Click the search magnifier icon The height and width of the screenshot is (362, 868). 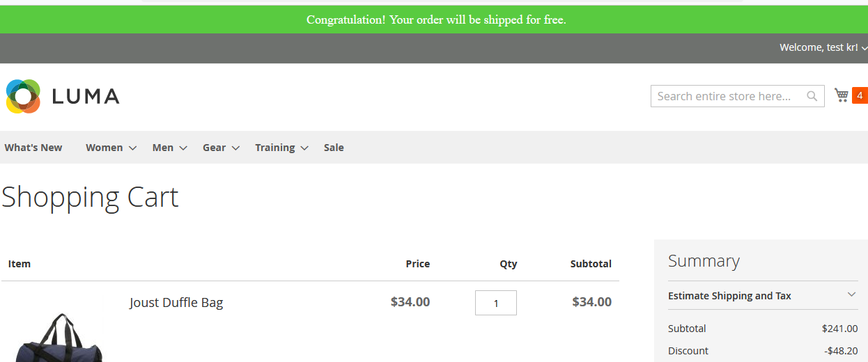tap(812, 96)
